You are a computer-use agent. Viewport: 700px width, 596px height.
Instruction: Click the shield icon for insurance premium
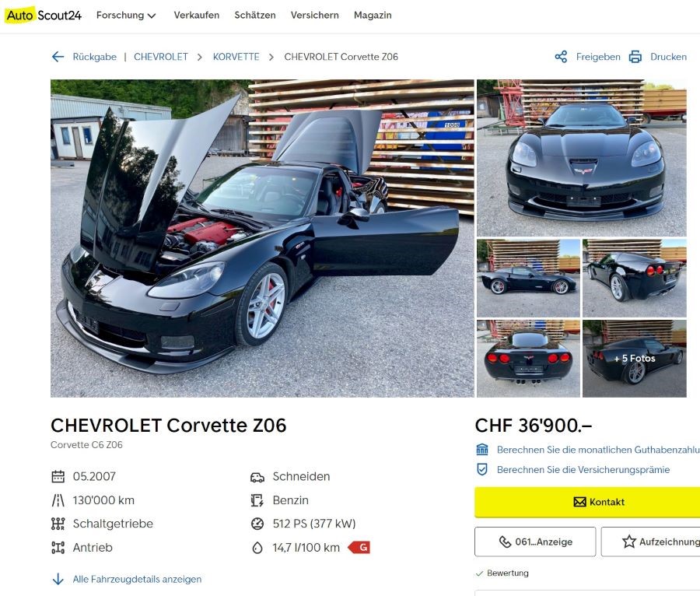pos(482,470)
